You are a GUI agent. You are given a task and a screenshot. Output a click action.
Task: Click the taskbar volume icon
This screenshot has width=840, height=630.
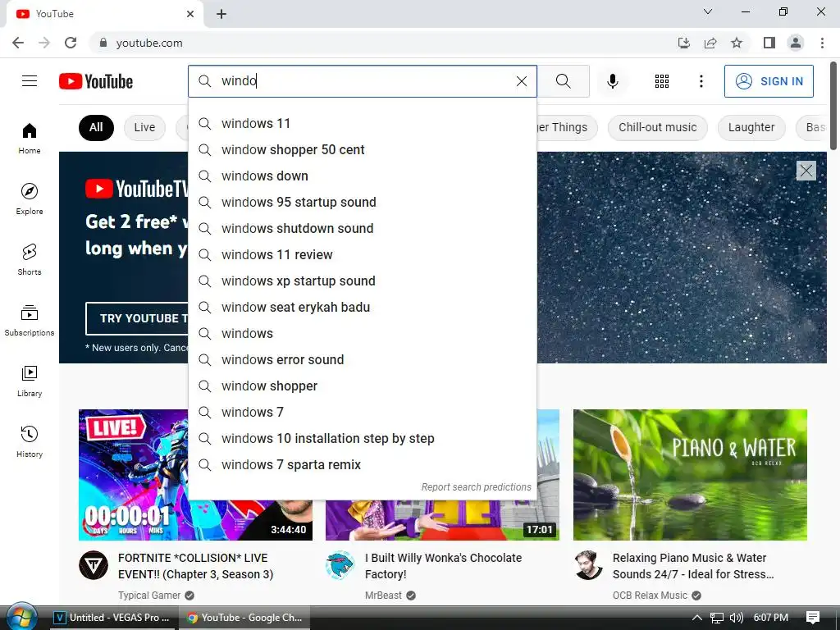(x=737, y=618)
